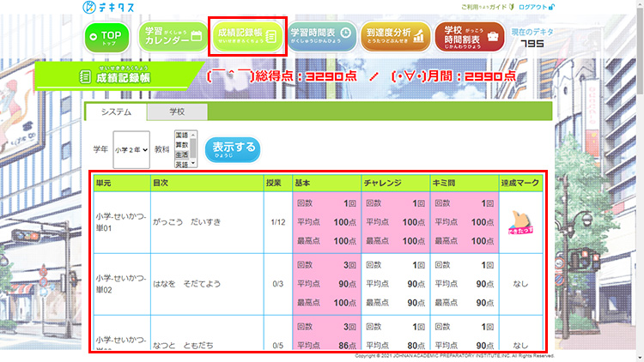The width and height of the screenshot is (644, 362).
Task: Select 算数 in the subject list
Action: click(x=182, y=145)
